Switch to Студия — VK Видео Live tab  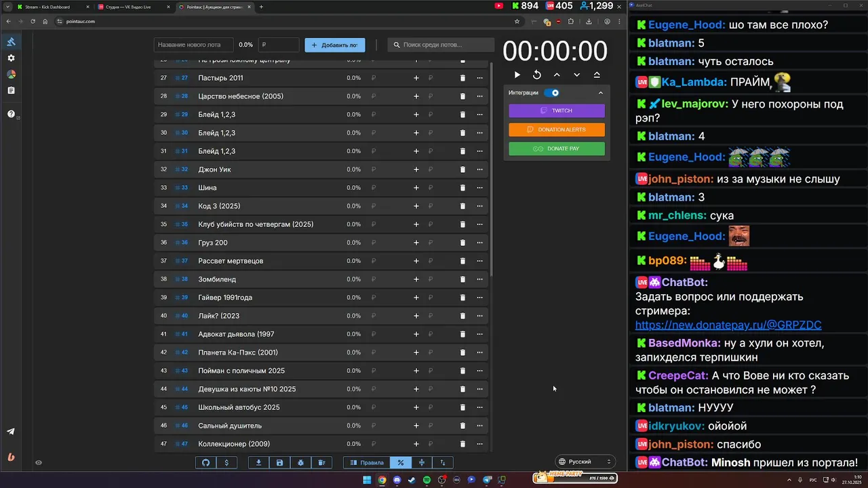pyautogui.click(x=133, y=7)
